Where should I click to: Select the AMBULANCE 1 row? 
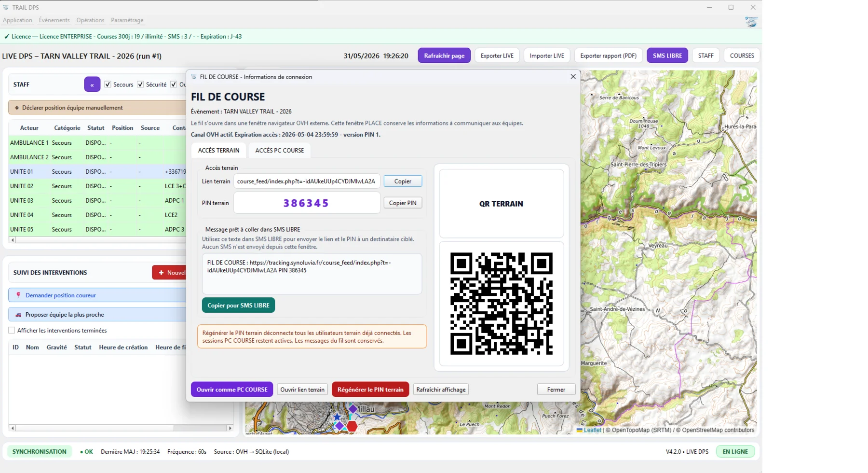(x=97, y=143)
